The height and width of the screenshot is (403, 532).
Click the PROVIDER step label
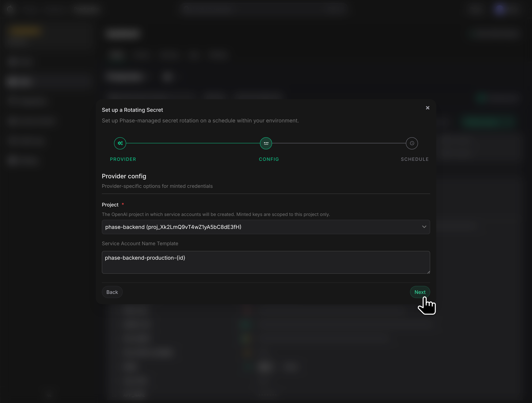(123, 159)
